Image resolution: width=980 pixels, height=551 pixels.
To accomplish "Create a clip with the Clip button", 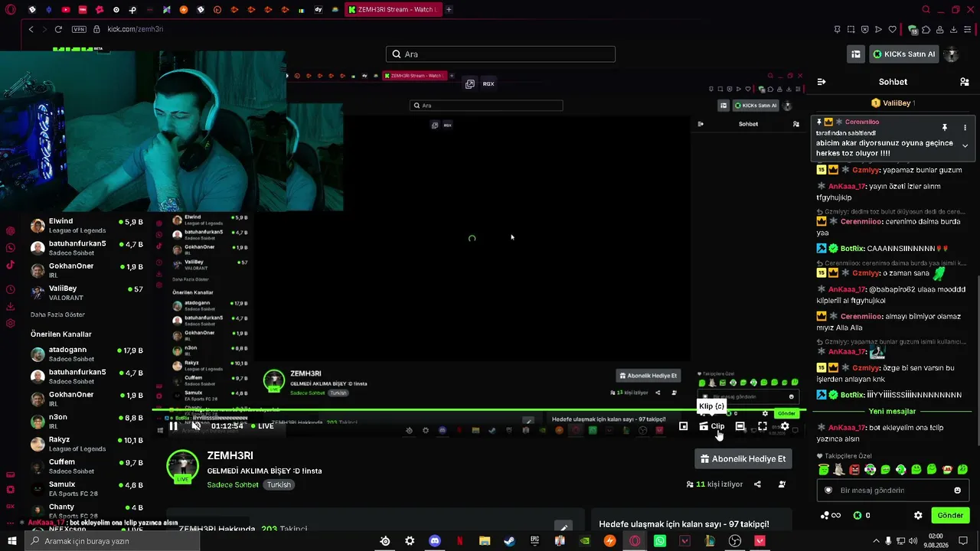I will (x=711, y=426).
